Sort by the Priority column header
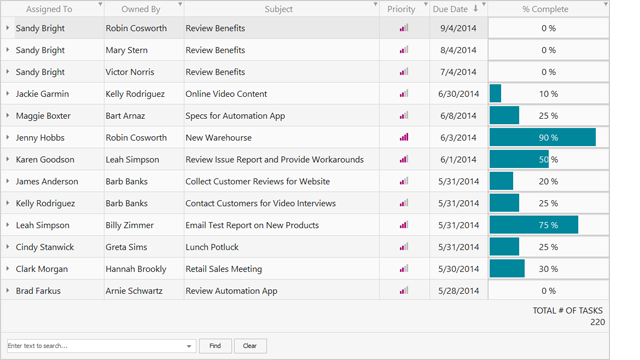Screen dimensions: 640x360 [401, 9]
